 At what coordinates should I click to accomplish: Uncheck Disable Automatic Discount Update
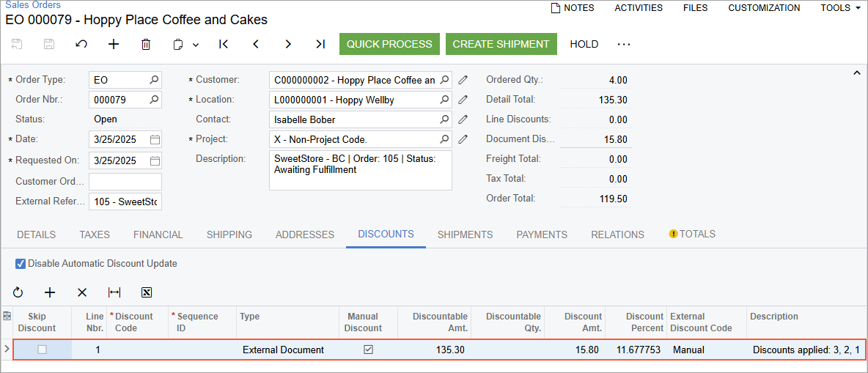click(x=21, y=264)
